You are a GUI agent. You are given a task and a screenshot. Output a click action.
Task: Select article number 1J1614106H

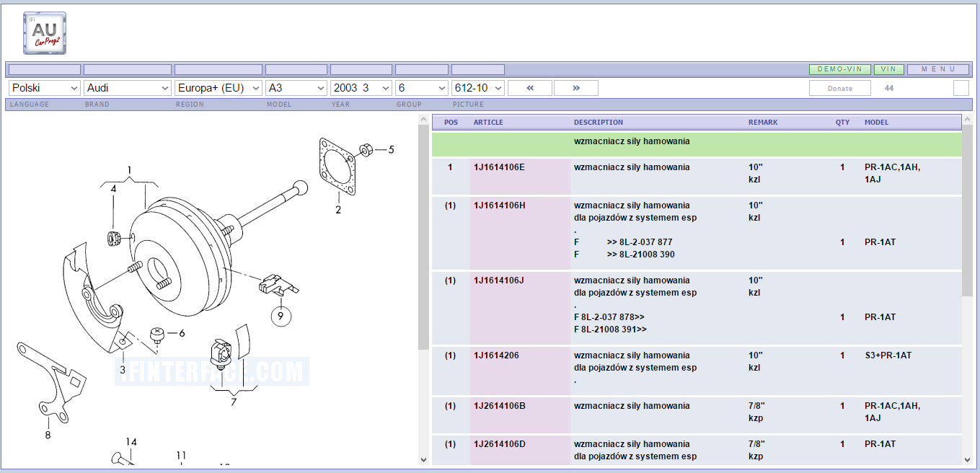500,205
